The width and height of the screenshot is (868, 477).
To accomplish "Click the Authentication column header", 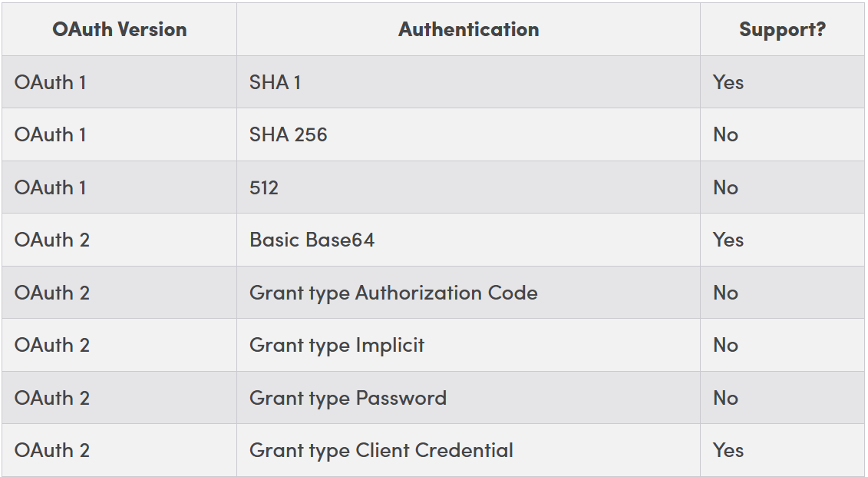I will pos(468,29).
